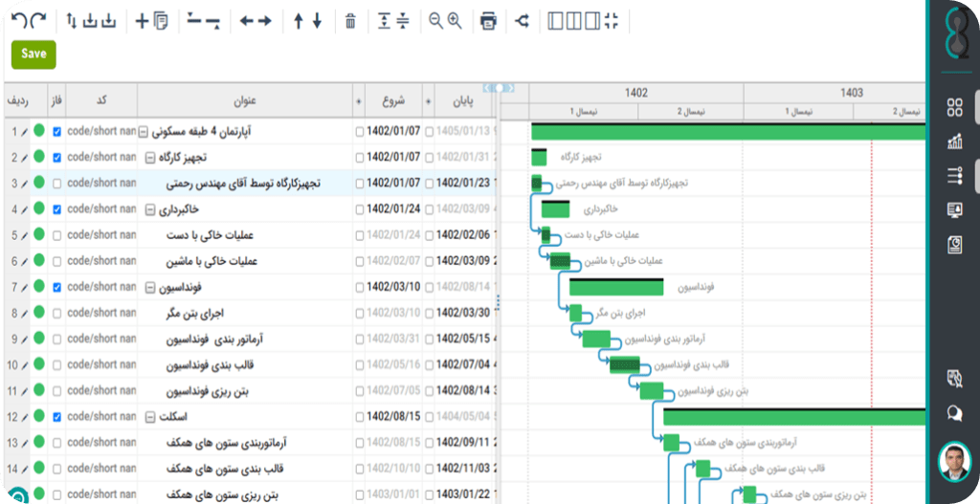
Task: Click the user profile photo in the sidebar
Action: [953, 459]
